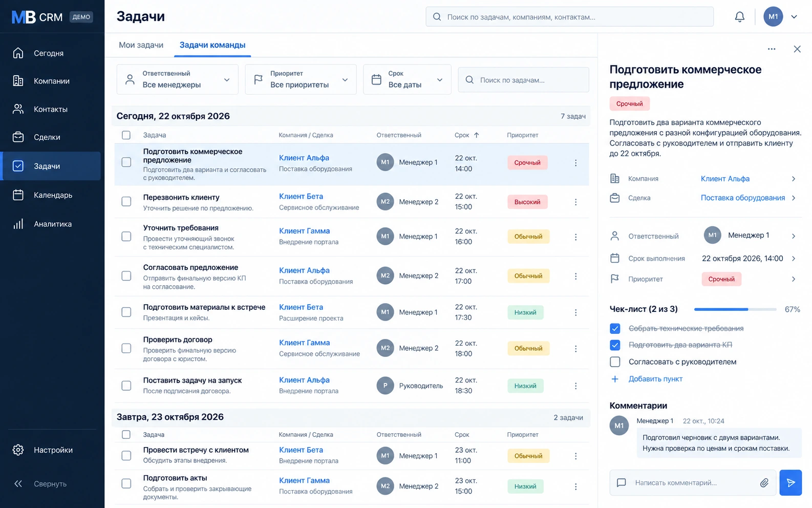Screen dimensions: 812x508
Task: Expand Приоритет field chevron in detail panel
Action: click(794, 279)
